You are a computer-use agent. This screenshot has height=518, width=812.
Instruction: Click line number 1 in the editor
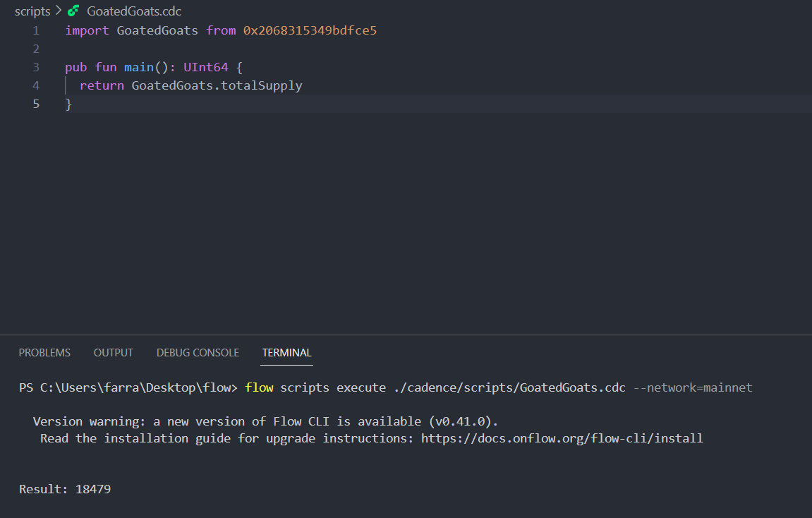click(x=35, y=30)
